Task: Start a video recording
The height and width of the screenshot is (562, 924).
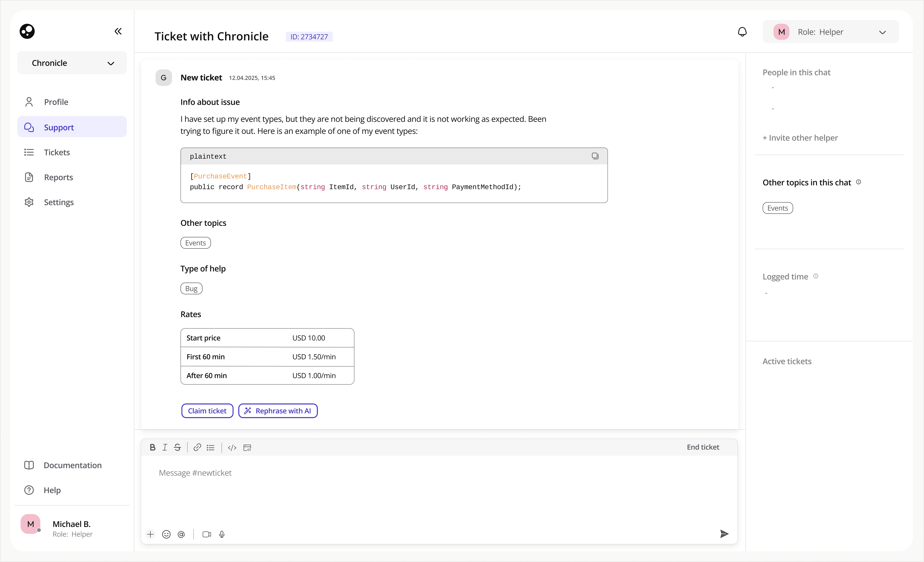Action: point(207,534)
